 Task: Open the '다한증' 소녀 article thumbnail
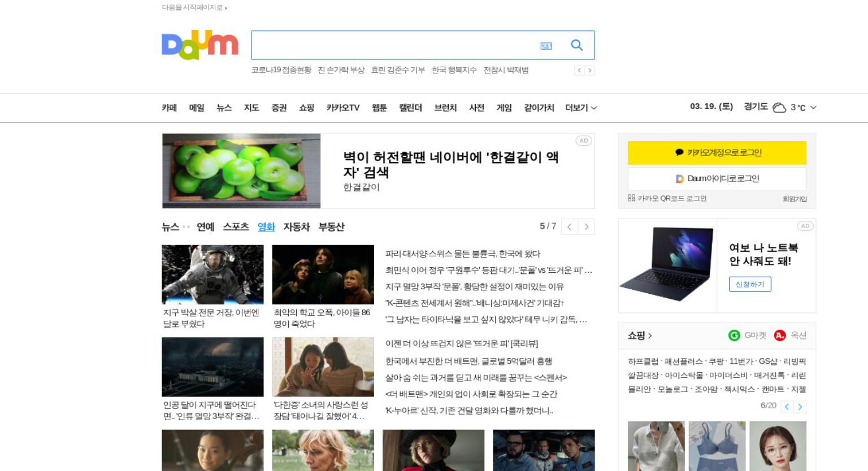click(323, 367)
